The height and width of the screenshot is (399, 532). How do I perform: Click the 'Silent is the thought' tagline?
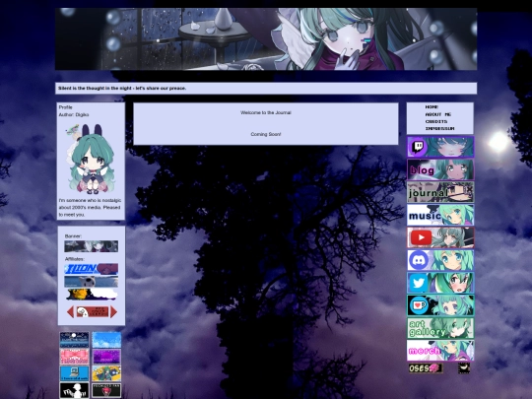pyautogui.click(x=122, y=89)
